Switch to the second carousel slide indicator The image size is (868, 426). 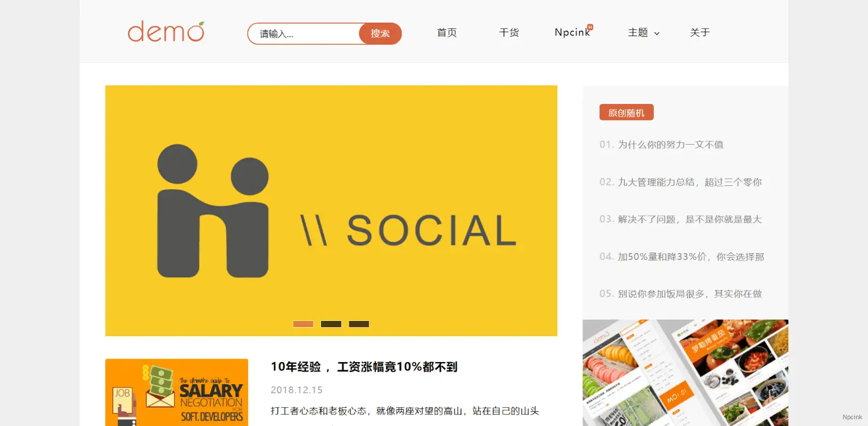331,324
